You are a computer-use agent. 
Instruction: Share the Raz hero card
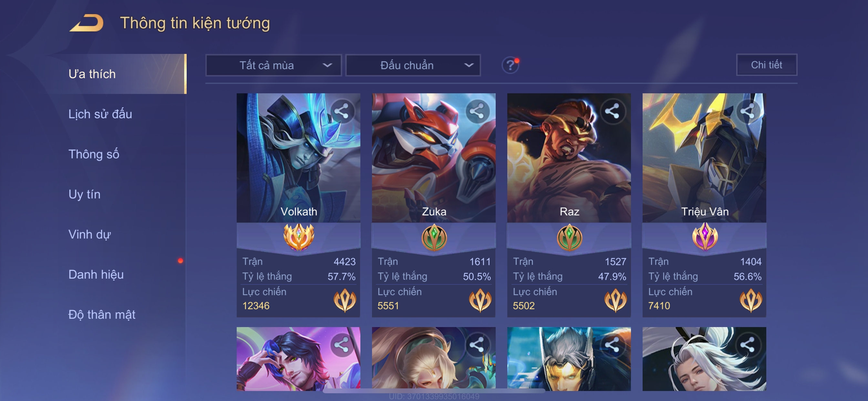pos(612,111)
